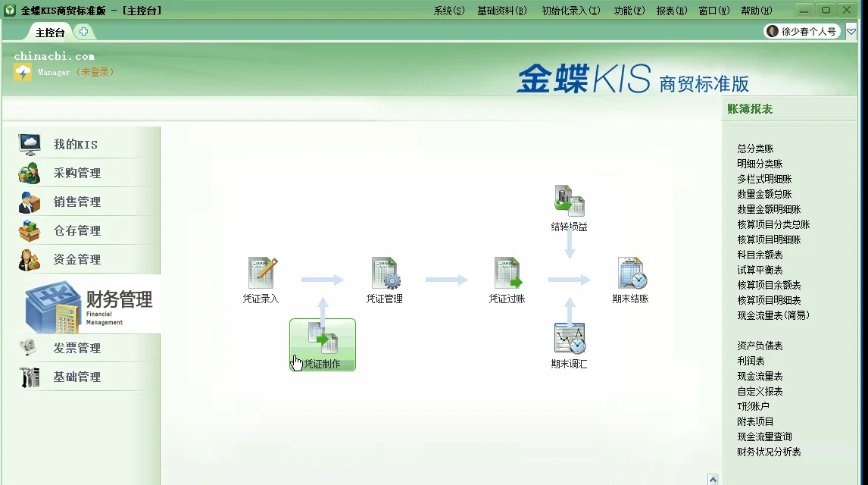868x485 pixels.
Task: Open the 功能(F) menu
Action: click(x=629, y=11)
